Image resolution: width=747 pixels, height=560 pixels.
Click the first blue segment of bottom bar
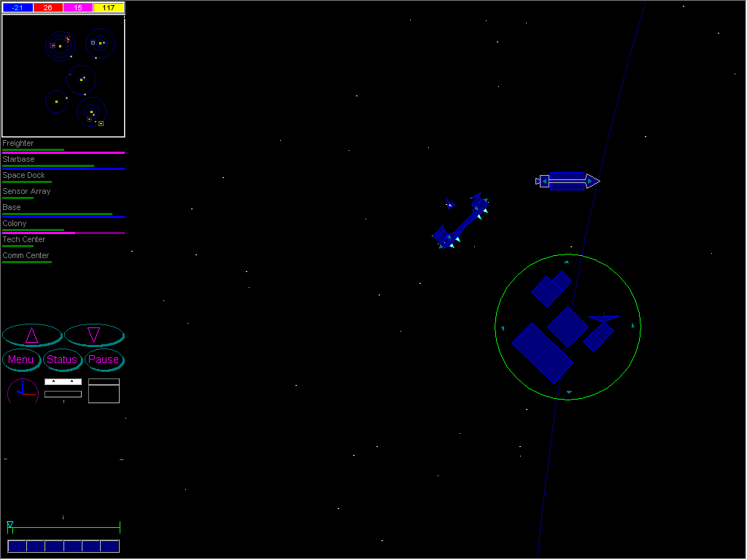[x=18, y=546]
